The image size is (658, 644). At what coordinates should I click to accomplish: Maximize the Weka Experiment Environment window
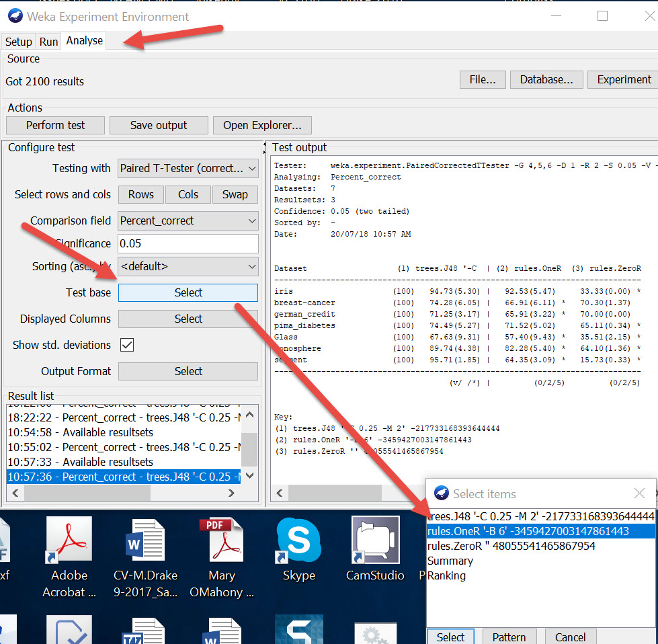(x=602, y=16)
